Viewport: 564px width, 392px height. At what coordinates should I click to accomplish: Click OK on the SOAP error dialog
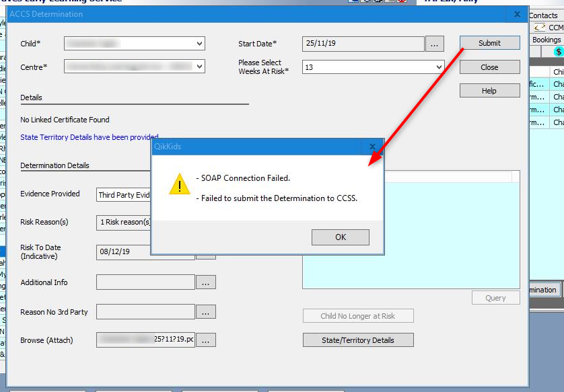[x=340, y=237]
